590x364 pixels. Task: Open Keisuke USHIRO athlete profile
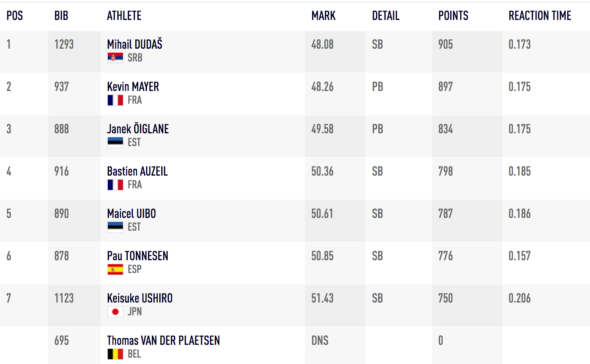[140, 298]
